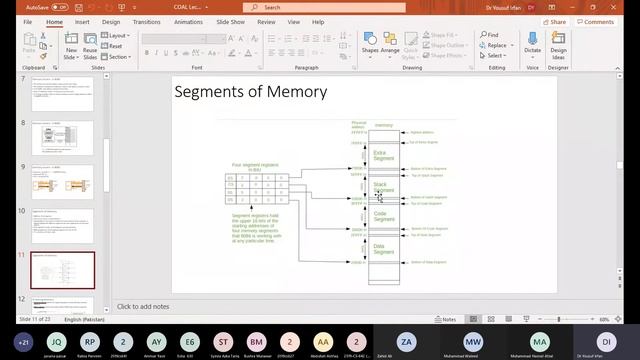Click the +21 more participants bubble
Screen dimensions: 640x360
[x=23, y=342]
